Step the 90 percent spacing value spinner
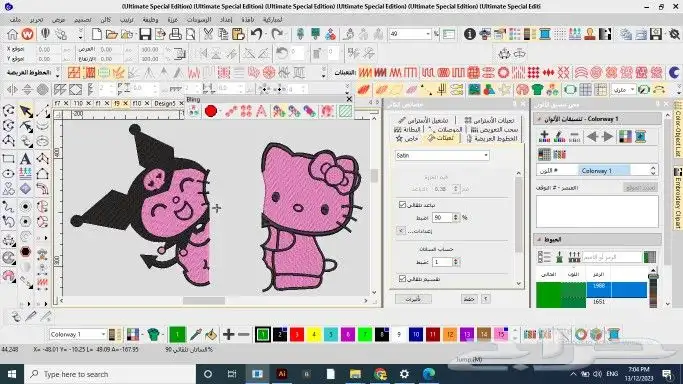 456,217
